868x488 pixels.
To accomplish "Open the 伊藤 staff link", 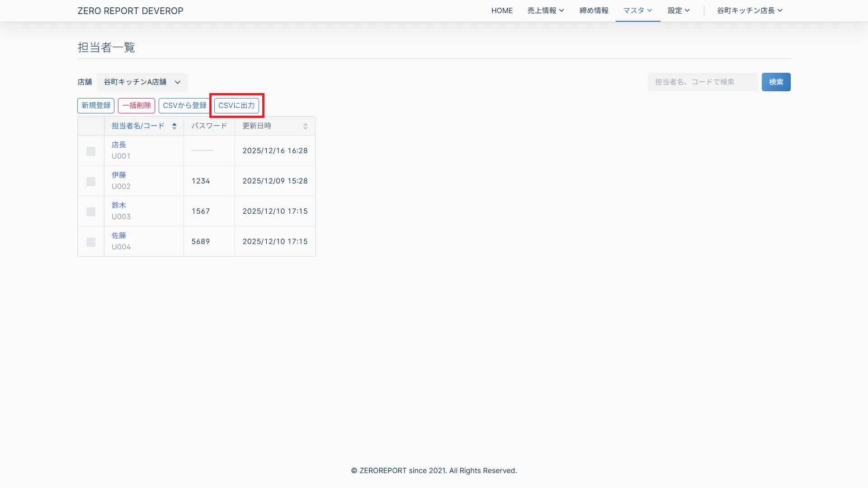I will [119, 175].
